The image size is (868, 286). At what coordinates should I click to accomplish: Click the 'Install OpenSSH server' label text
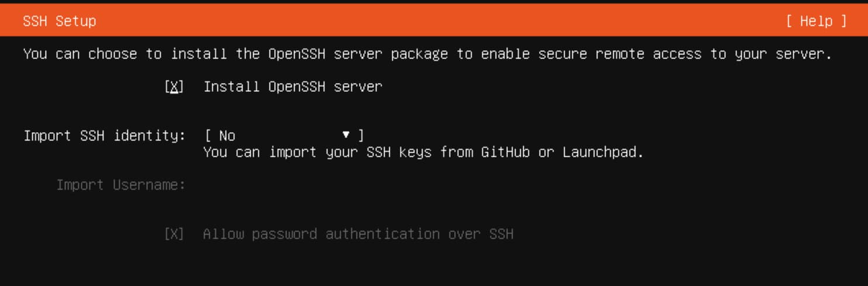point(293,87)
